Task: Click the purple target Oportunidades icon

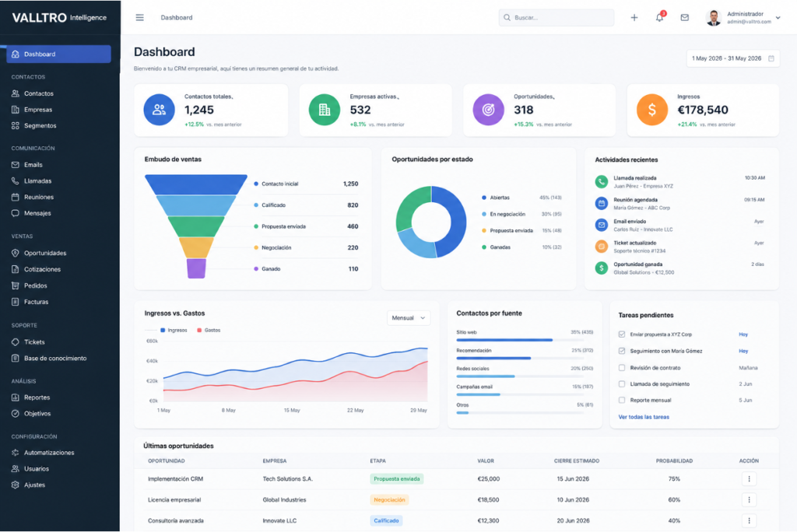Action: [x=489, y=110]
